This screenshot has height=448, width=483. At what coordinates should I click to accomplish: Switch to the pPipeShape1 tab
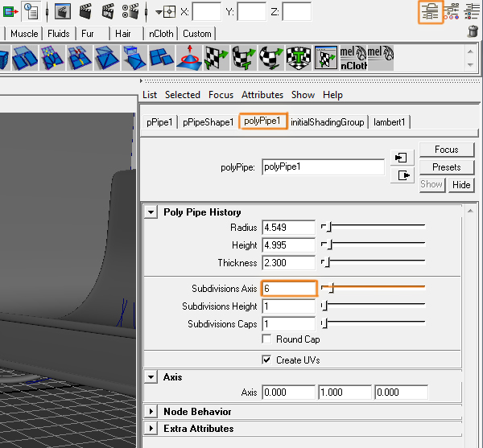(208, 122)
